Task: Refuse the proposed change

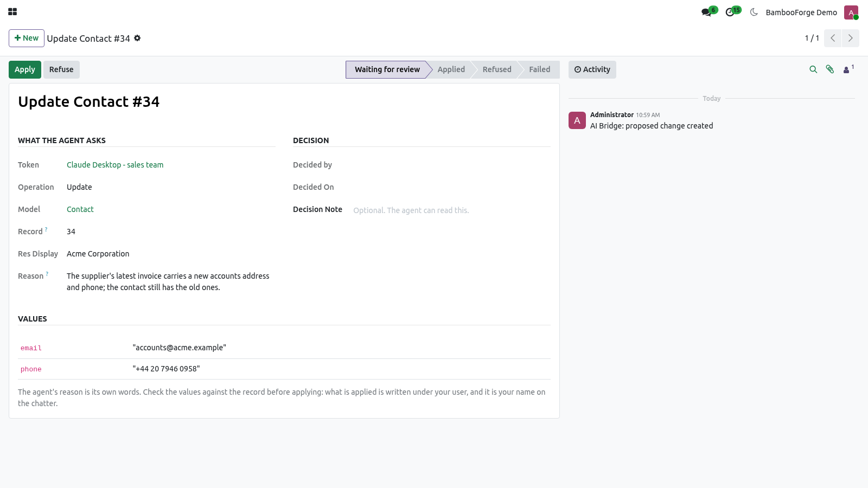Action: [61, 69]
